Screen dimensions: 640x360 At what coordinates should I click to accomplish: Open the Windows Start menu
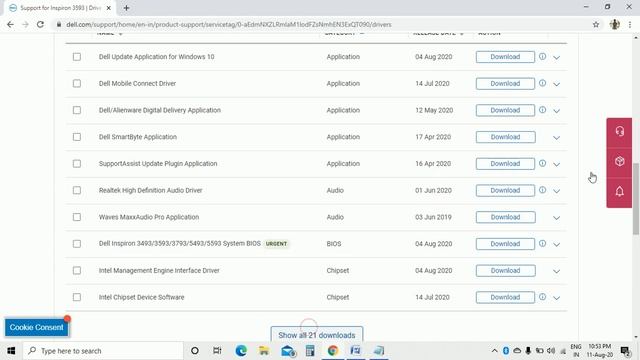pyautogui.click(x=11, y=351)
